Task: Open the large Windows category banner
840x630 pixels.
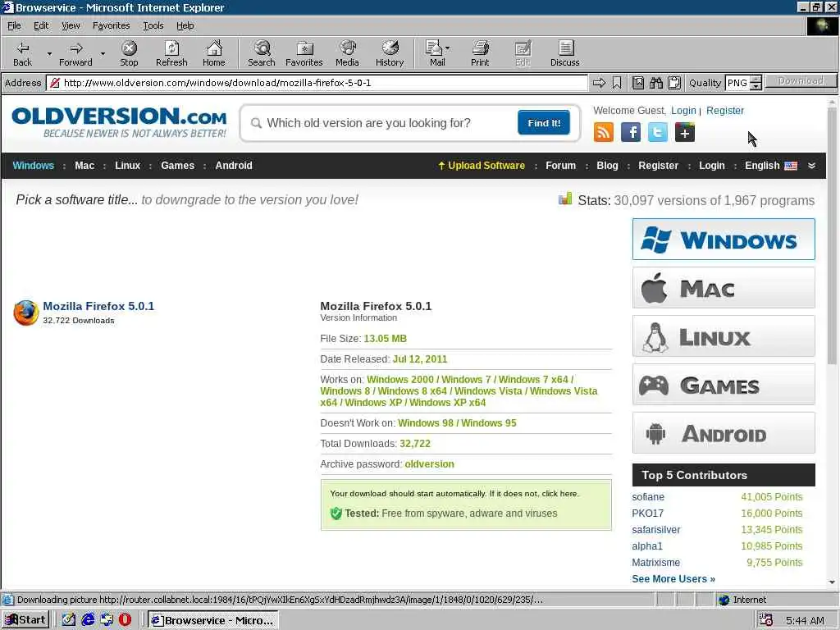Action: click(724, 239)
